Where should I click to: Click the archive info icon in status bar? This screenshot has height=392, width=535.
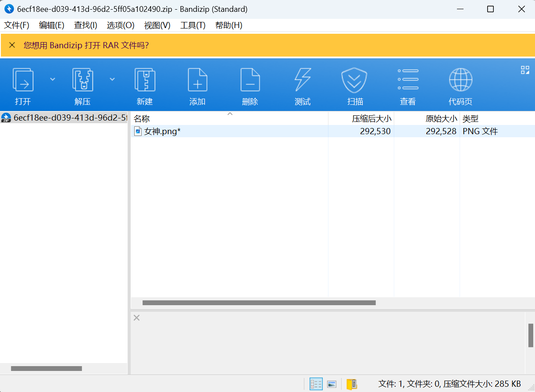(352, 384)
